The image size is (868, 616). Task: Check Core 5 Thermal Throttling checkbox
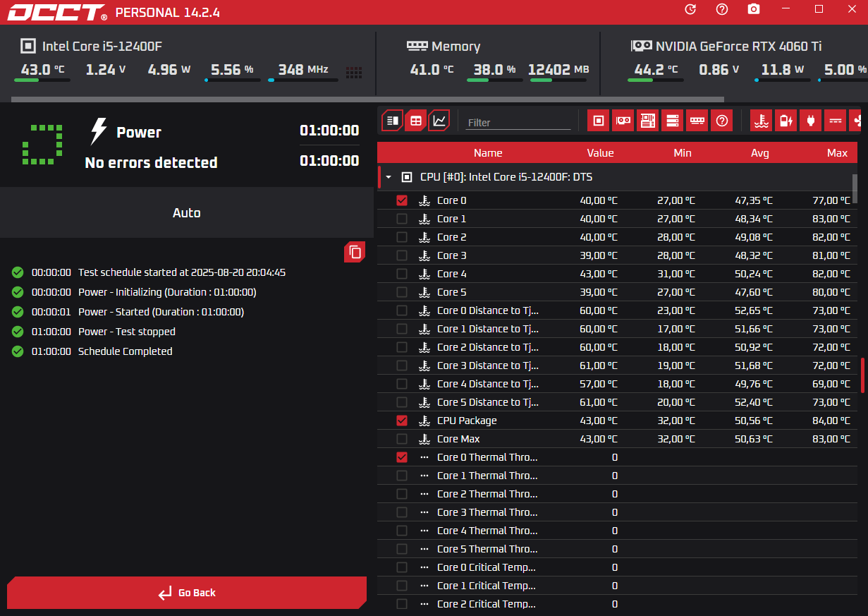[x=402, y=549]
